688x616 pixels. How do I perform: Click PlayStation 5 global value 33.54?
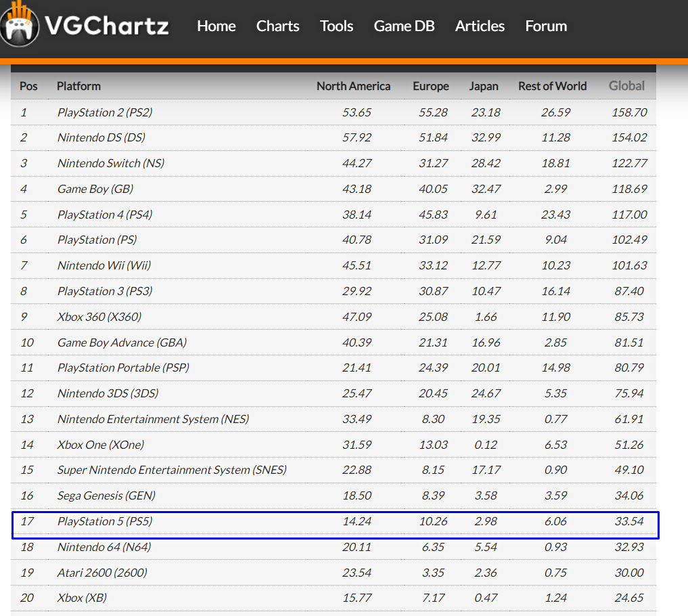click(x=629, y=521)
